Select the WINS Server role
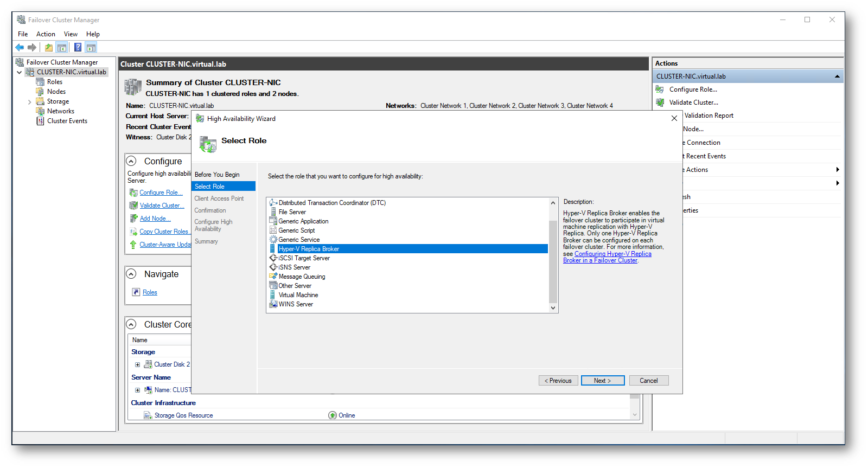Image resolution: width=868 pixels, height=468 pixels. click(296, 304)
